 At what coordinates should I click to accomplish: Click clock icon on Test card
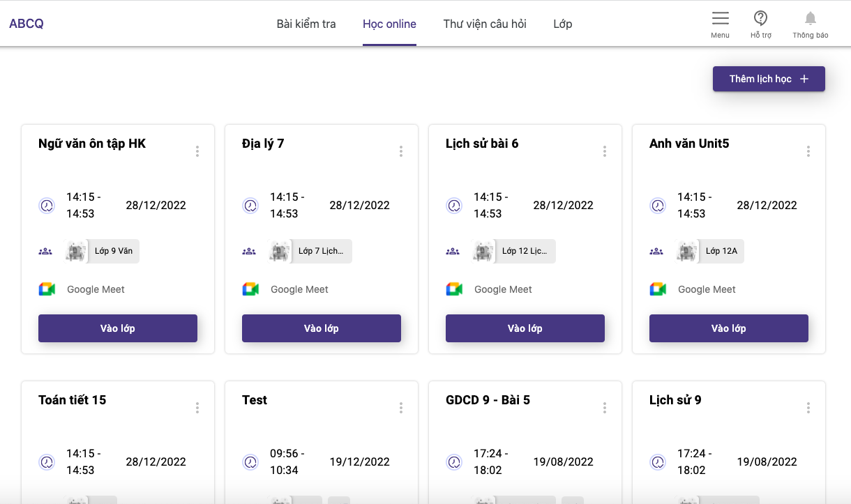pos(250,462)
